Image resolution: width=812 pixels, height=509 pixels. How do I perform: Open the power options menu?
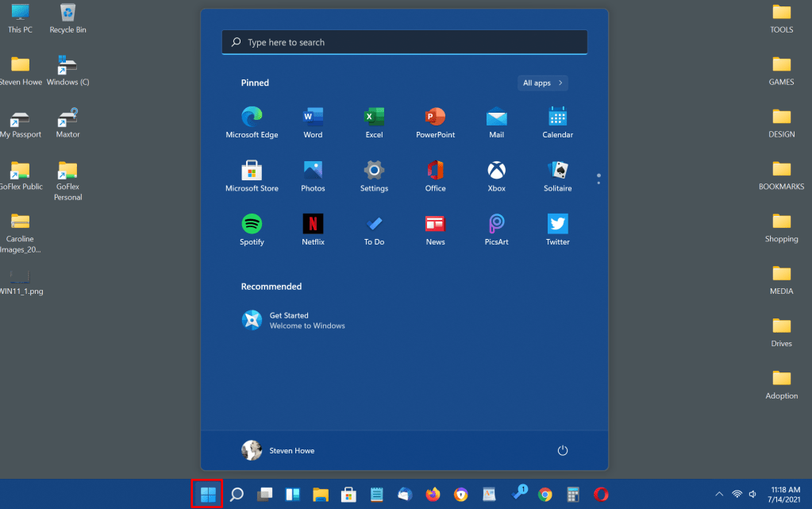(563, 450)
